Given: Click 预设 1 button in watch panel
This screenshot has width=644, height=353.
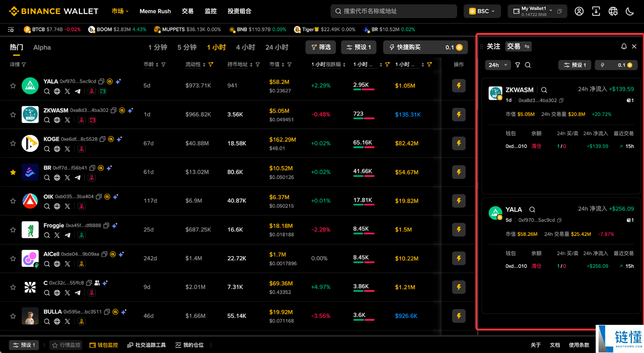Looking at the screenshot, I should pyautogui.click(x=575, y=65).
